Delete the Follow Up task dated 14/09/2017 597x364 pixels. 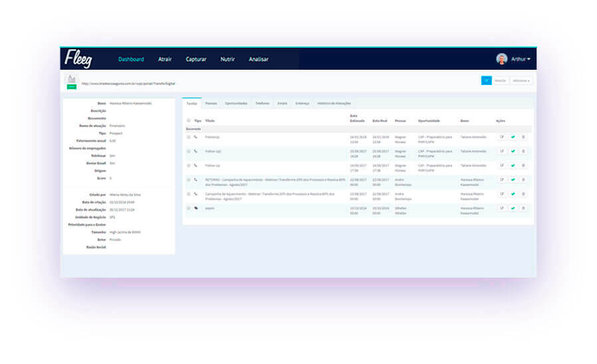(x=523, y=166)
